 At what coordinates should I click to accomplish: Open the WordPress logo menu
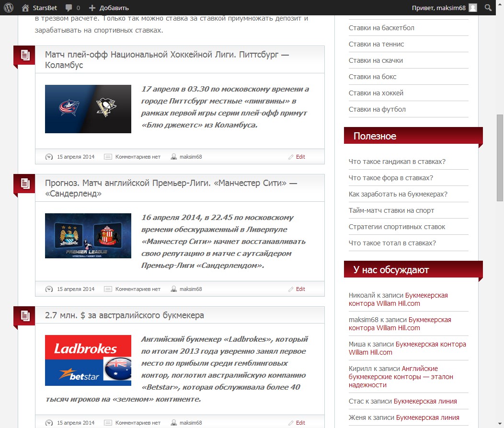9,7
